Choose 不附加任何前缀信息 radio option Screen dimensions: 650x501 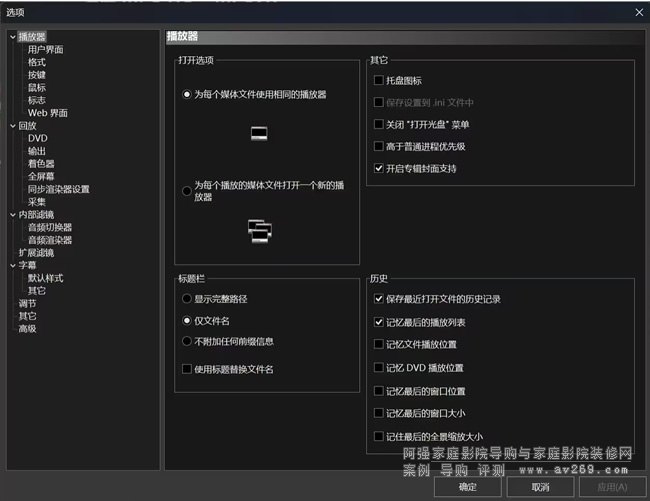(187, 341)
